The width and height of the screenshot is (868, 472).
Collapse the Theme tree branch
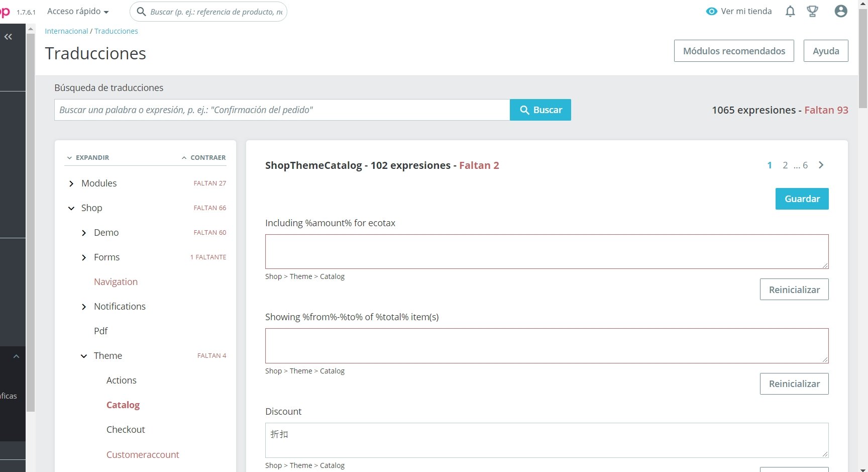click(84, 356)
